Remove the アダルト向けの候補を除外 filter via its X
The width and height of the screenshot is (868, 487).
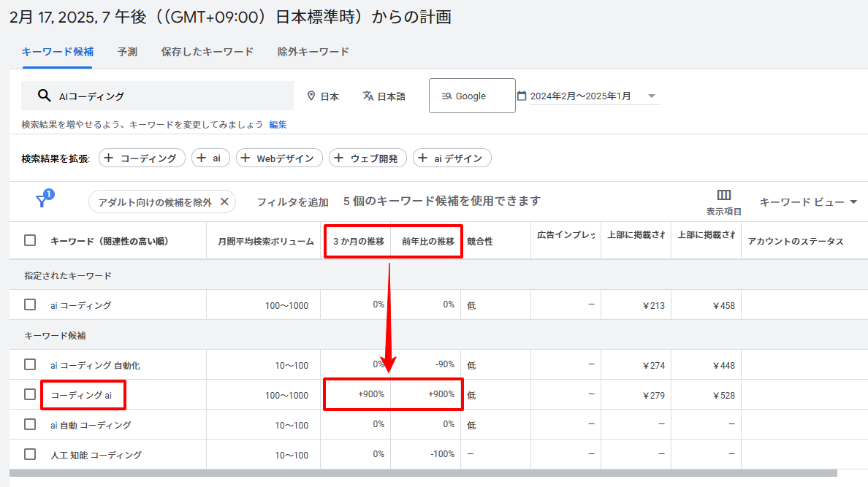point(224,202)
